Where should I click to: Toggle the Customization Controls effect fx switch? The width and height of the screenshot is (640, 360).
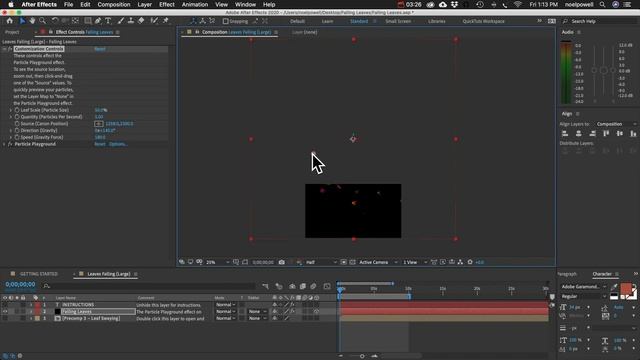10,49
